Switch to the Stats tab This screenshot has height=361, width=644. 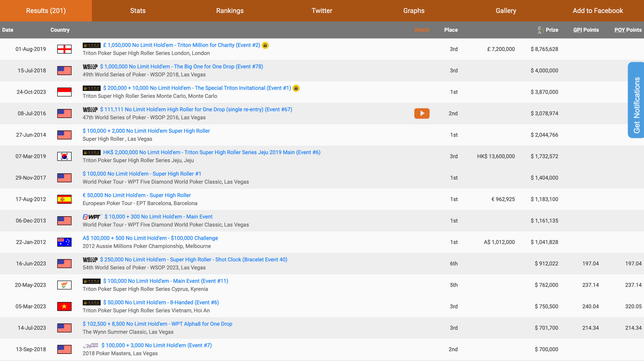pyautogui.click(x=138, y=11)
